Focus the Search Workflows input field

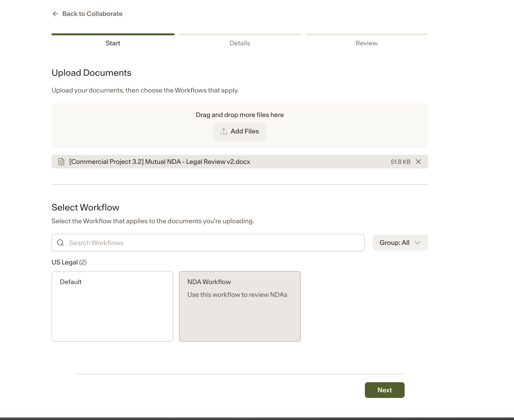click(x=208, y=243)
